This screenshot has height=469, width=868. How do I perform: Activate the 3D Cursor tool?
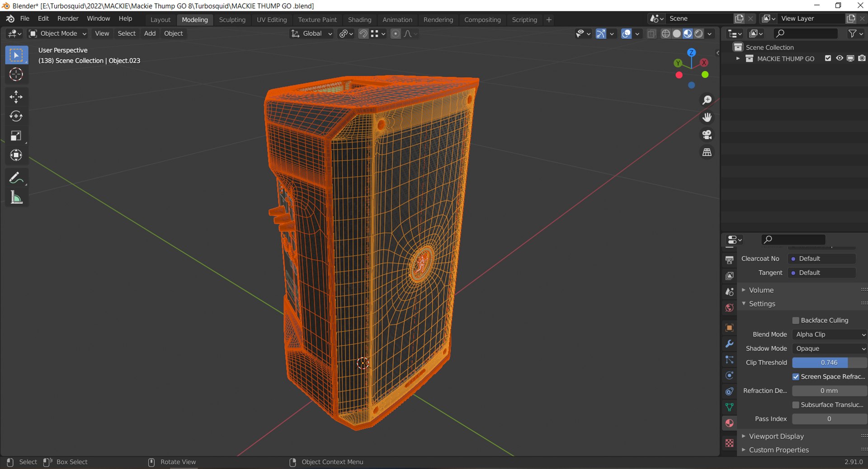click(16, 75)
